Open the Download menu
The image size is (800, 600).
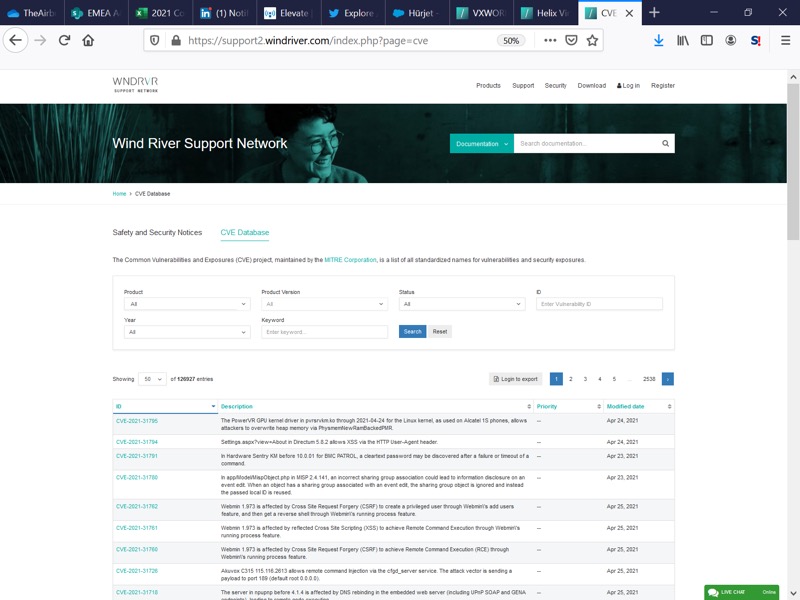pyautogui.click(x=591, y=86)
